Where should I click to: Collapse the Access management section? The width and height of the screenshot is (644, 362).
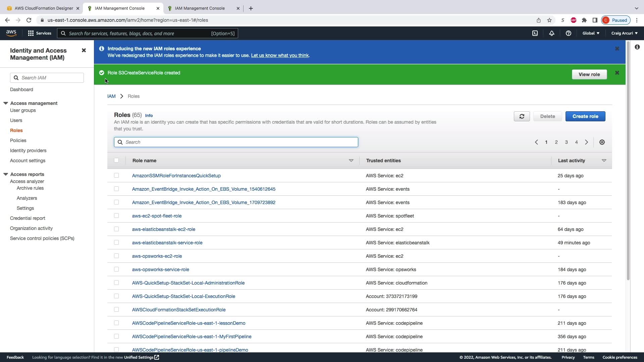pyautogui.click(x=6, y=103)
